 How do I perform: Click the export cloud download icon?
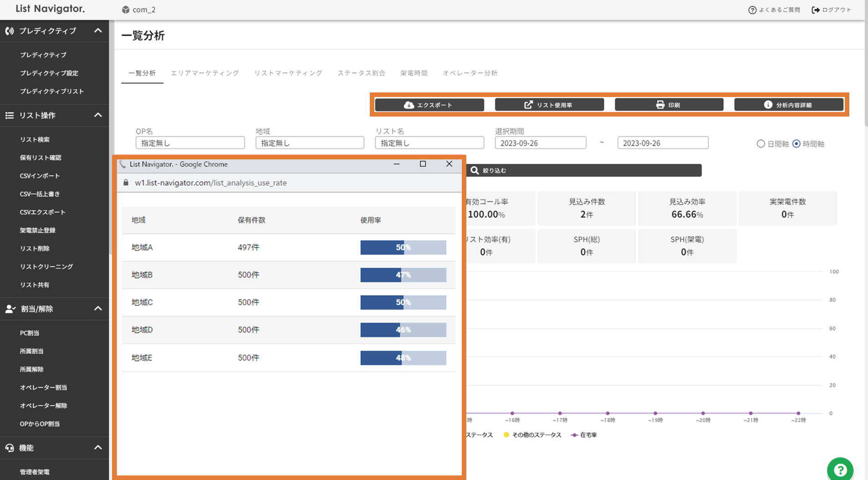point(408,105)
